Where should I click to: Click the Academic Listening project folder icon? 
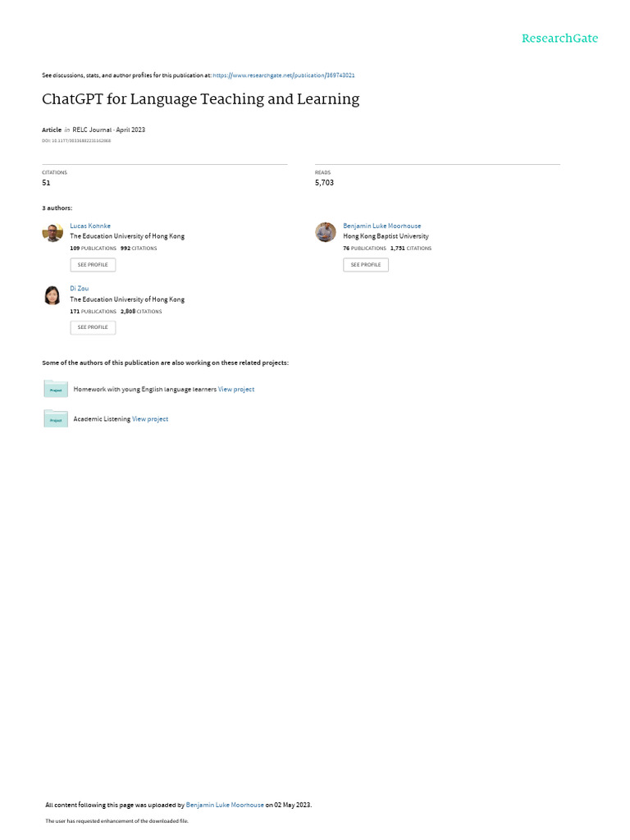pyautogui.click(x=56, y=419)
